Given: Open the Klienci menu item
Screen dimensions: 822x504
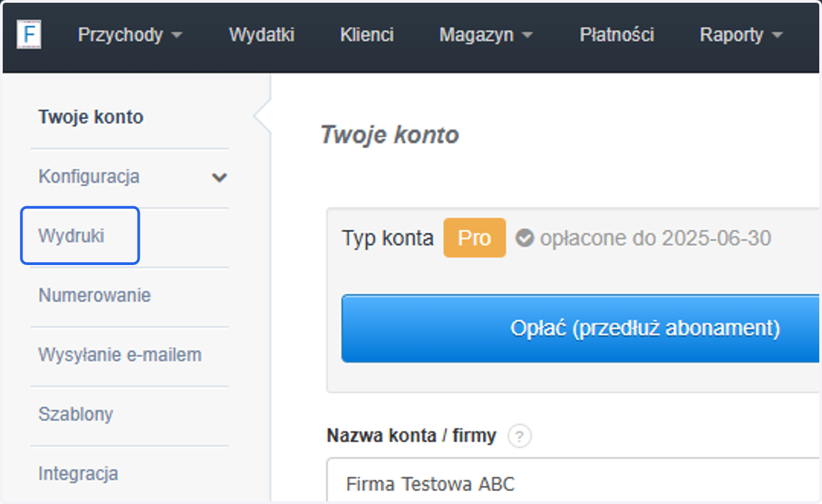Looking at the screenshot, I should tap(366, 35).
